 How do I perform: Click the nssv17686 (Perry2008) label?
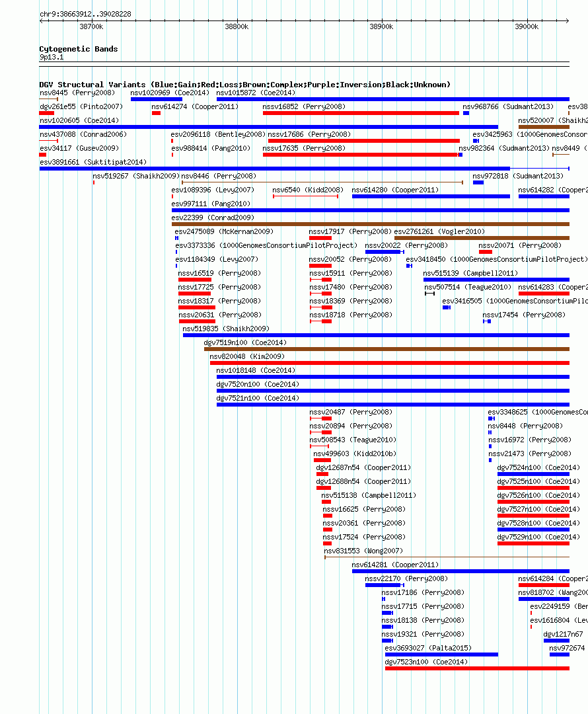point(309,134)
